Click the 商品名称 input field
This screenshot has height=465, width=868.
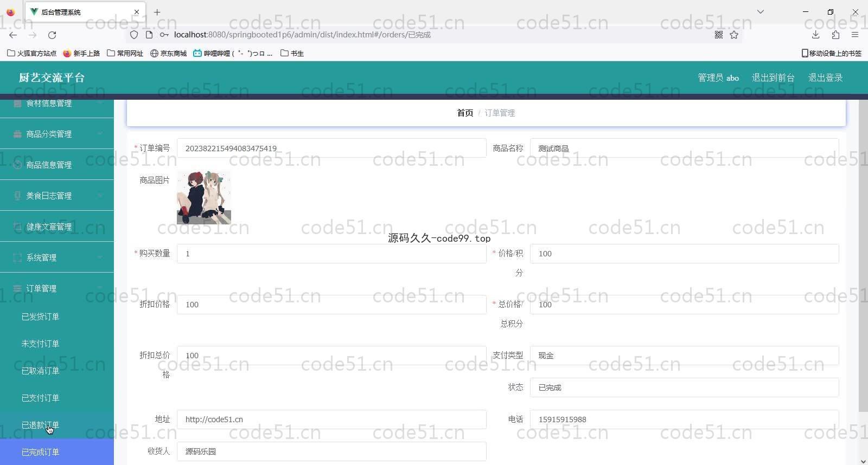coord(684,148)
